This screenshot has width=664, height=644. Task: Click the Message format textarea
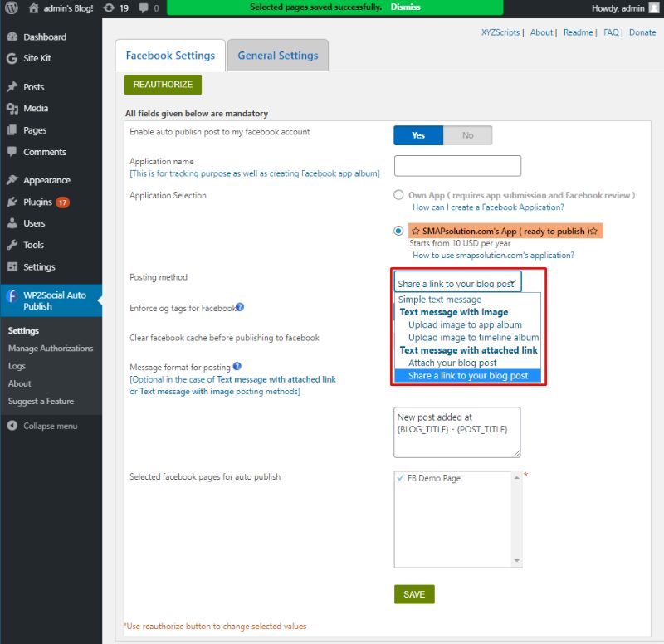click(x=457, y=432)
